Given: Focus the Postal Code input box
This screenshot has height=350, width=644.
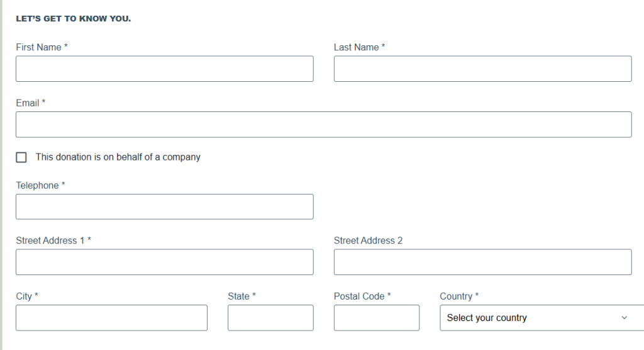Looking at the screenshot, I should tap(376, 318).
